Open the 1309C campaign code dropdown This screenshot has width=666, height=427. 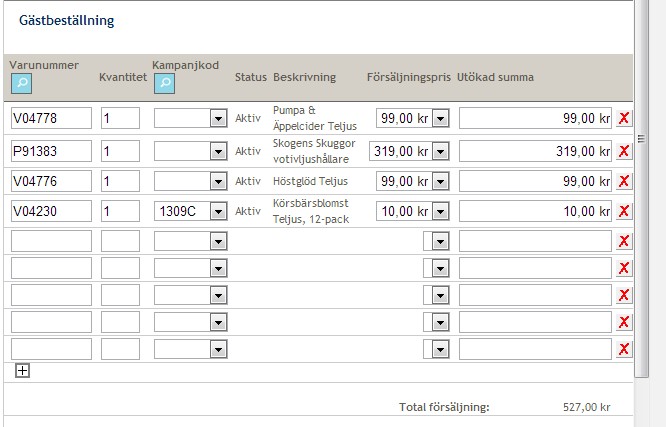coord(218,211)
